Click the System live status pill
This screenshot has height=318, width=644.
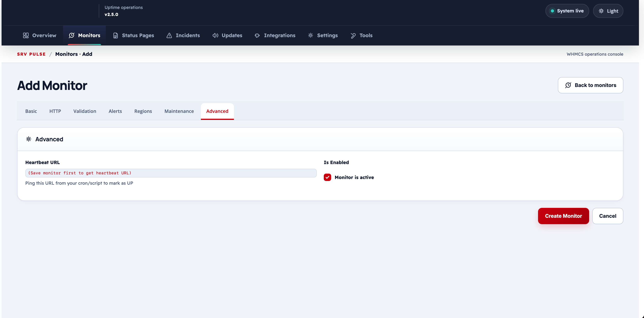(x=567, y=11)
